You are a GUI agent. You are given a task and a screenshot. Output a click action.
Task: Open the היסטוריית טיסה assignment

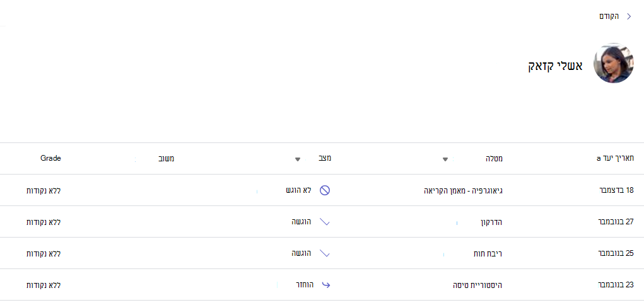477,285
